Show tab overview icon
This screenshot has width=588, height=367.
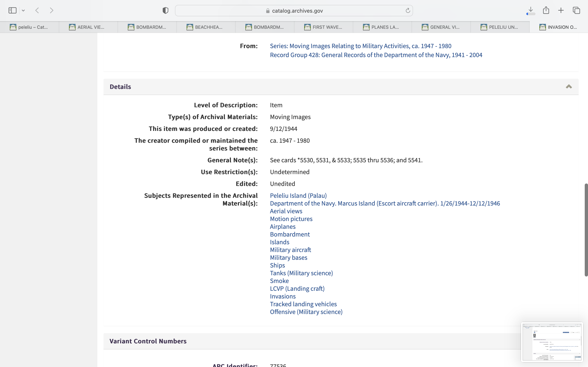click(x=576, y=10)
